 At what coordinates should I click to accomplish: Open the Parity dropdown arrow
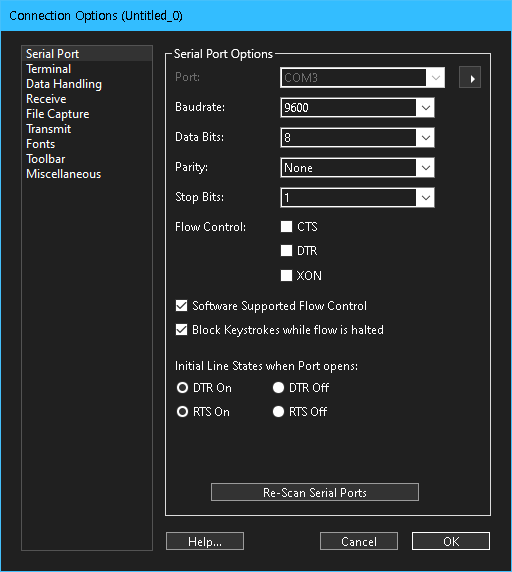click(426, 168)
